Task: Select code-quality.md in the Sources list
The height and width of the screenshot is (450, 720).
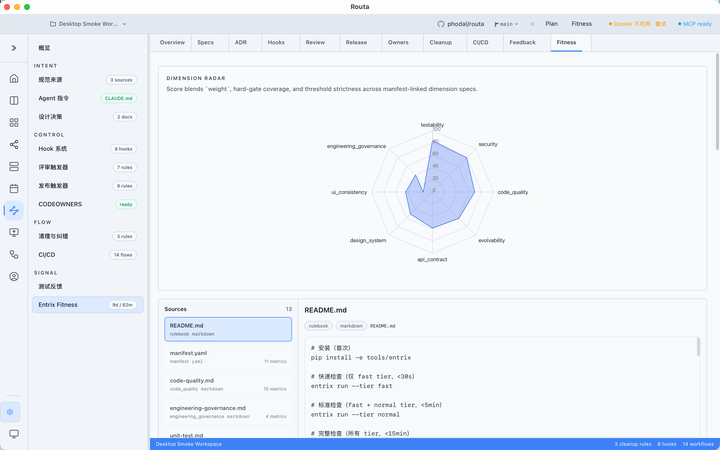Action: click(228, 384)
